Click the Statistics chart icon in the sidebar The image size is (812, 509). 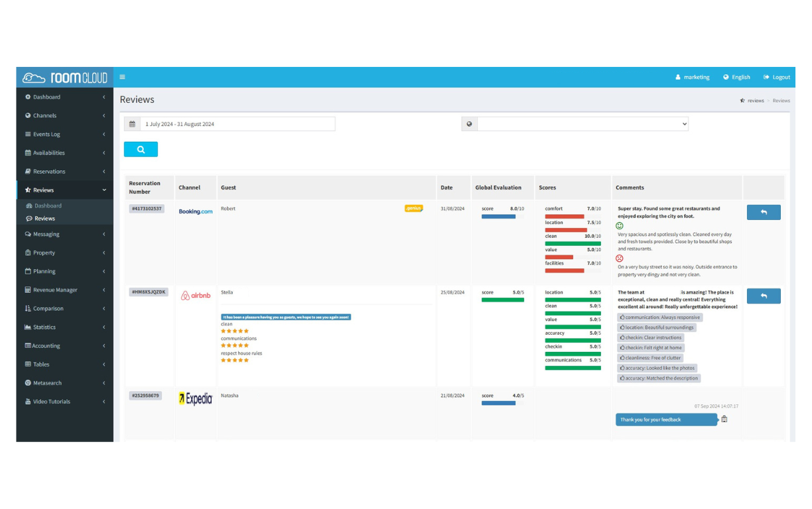27,327
